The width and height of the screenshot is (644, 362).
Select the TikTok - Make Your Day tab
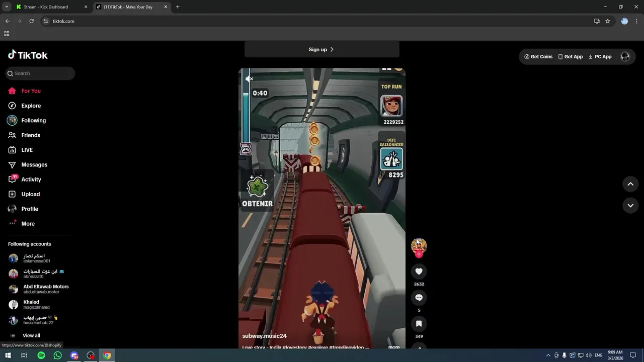[x=132, y=7]
